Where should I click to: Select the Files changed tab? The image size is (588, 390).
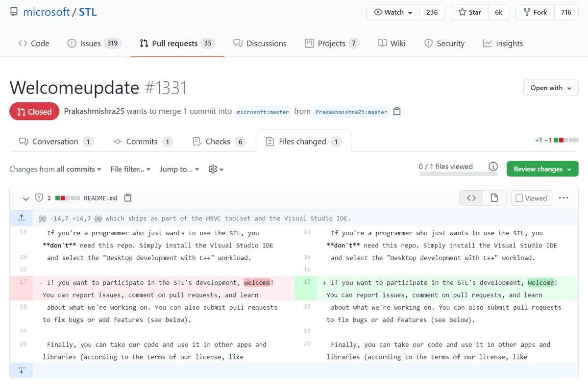(x=303, y=142)
